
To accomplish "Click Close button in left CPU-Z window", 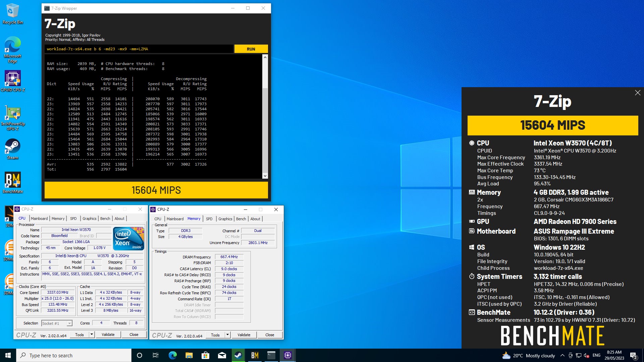I will (x=134, y=335).
